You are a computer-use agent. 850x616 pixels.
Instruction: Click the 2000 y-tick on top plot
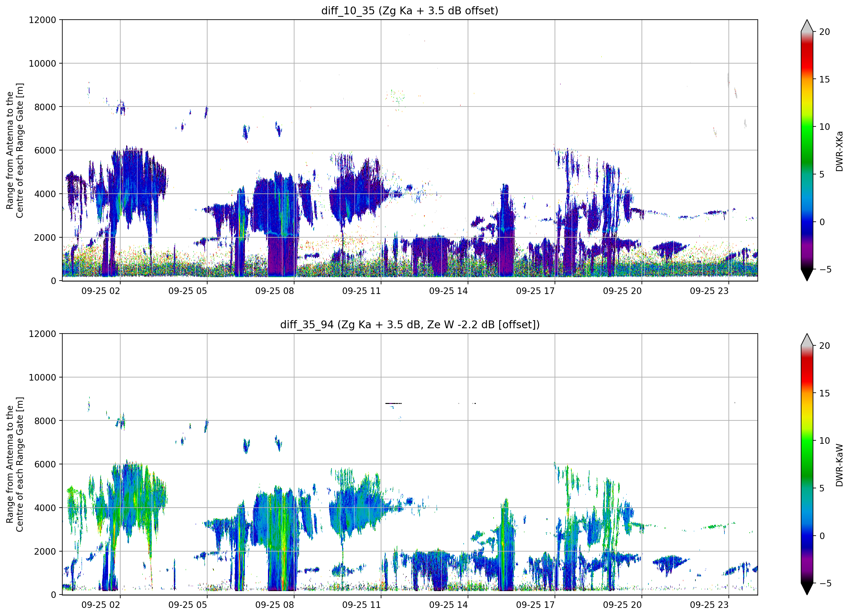[x=45, y=238]
